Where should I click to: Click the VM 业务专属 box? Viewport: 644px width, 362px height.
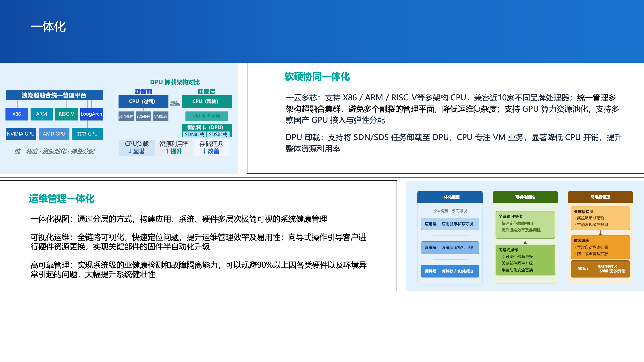[207, 116]
